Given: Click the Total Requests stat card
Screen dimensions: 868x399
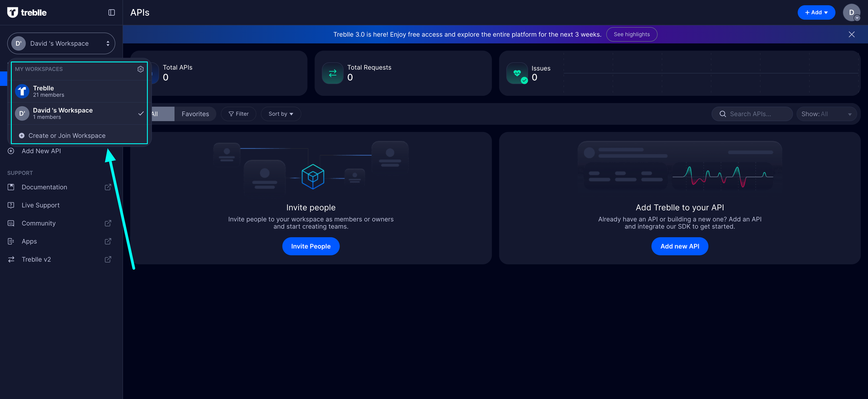Looking at the screenshot, I should pos(403,73).
